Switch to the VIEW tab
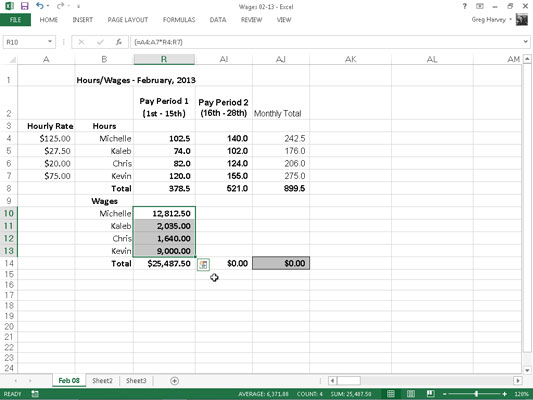 click(284, 20)
